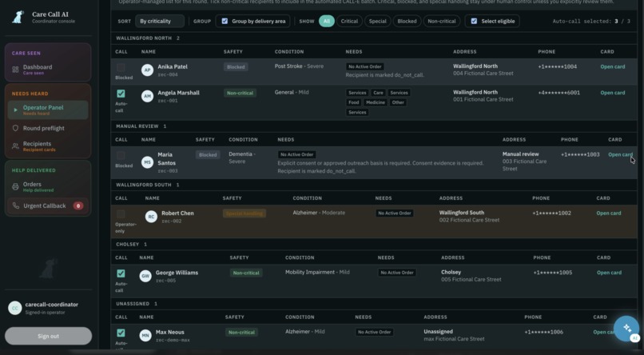Show All recipients filter
This screenshot has height=355, width=644.
coord(327,21)
